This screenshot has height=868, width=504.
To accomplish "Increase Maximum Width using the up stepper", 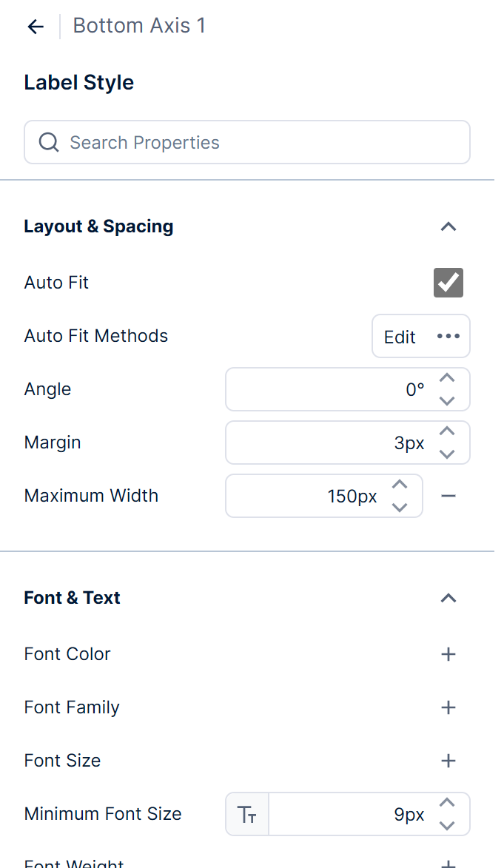I will (x=399, y=485).
